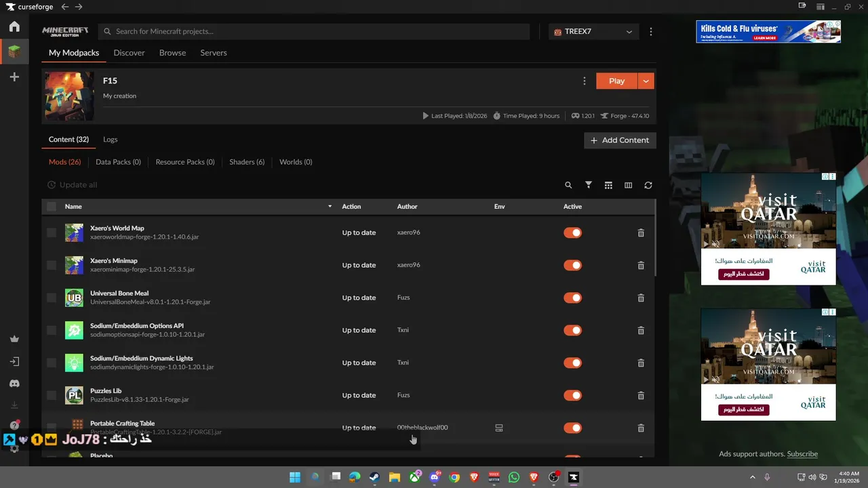The width and height of the screenshot is (868, 488).
Task: Select the Data Packs (0) tab
Action: click(118, 162)
